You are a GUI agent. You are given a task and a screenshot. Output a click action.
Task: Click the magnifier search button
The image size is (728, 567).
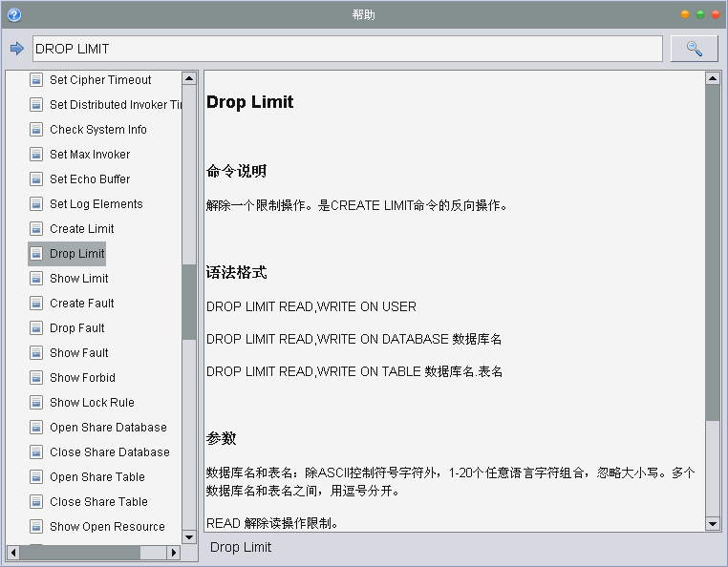point(694,49)
